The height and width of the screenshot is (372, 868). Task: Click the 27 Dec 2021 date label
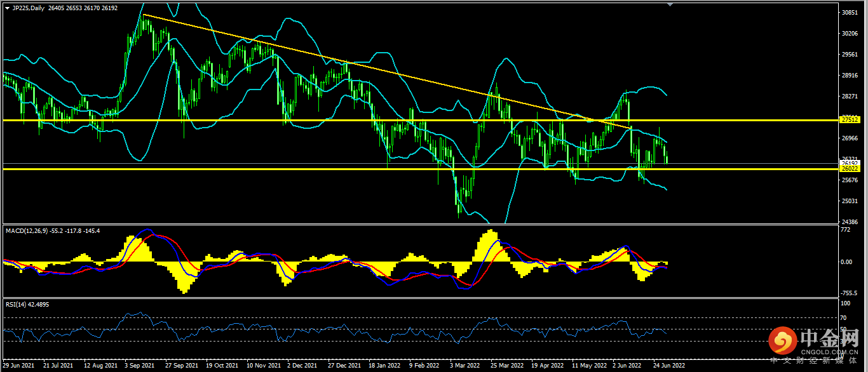[344, 366]
